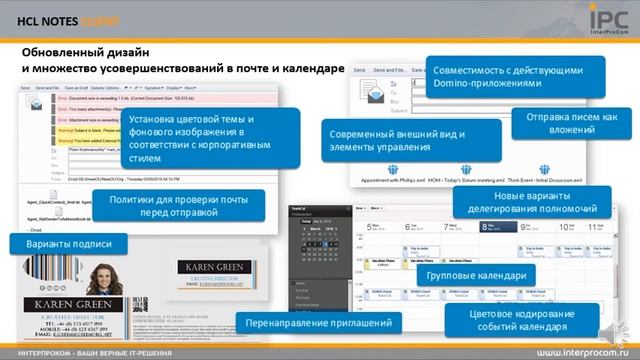Viewport: 640px width, 360px height.
Task: Click Send in the right mail window
Action: 359,70
